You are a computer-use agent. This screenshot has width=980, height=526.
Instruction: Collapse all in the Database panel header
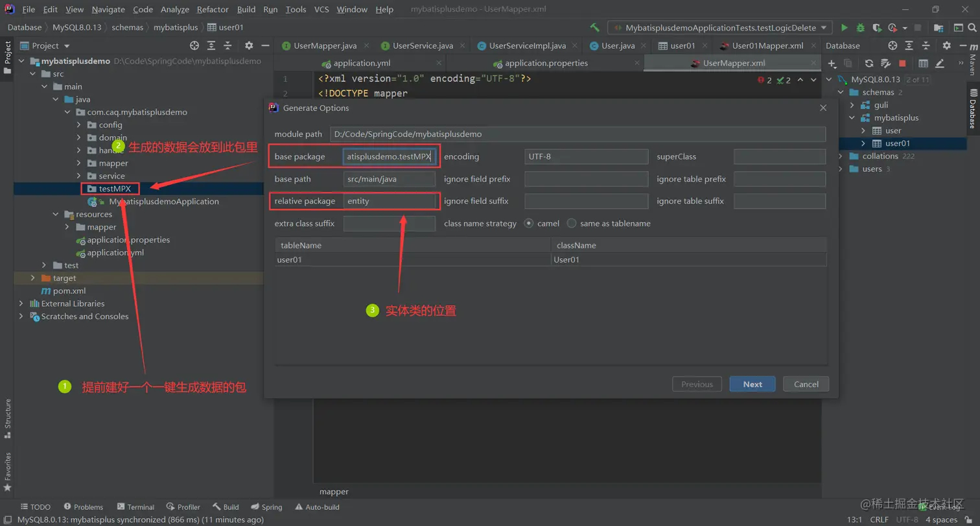tap(926, 45)
